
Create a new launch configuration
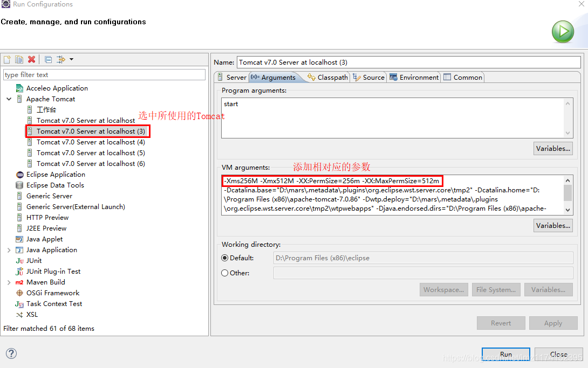pos(7,59)
